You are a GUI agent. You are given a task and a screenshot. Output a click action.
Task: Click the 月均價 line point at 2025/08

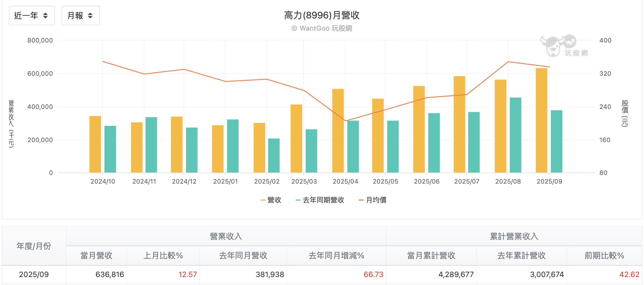pyautogui.click(x=508, y=62)
